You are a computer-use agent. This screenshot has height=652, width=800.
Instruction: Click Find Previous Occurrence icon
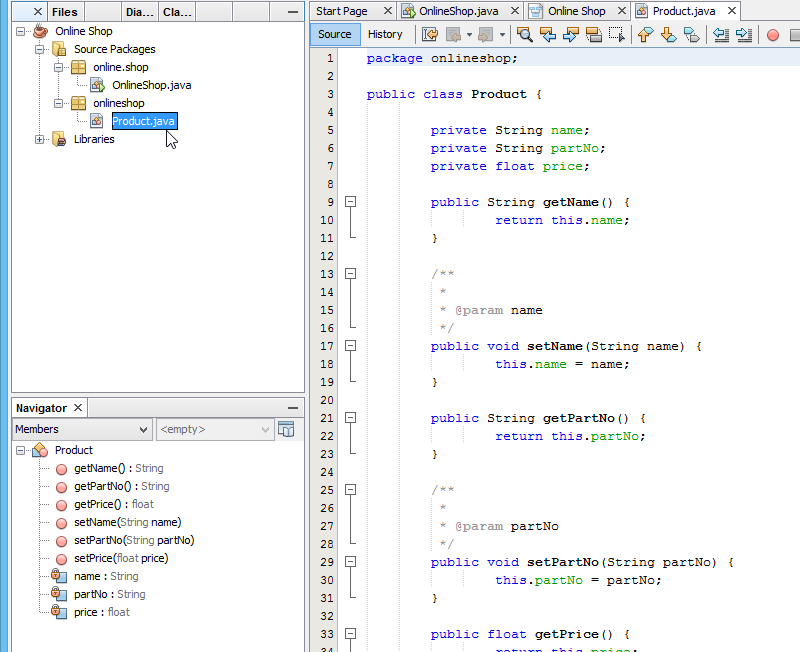(548, 35)
